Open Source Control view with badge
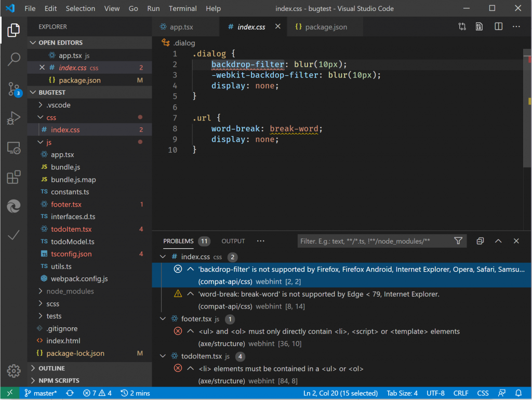This screenshot has height=400, width=532. pyautogui.click(x=14, y=89)
